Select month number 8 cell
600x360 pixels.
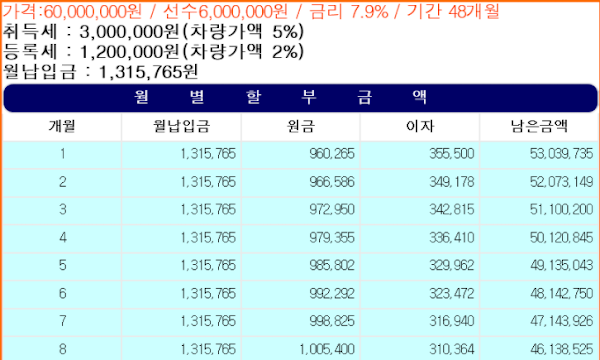click(x=62, y=349)
